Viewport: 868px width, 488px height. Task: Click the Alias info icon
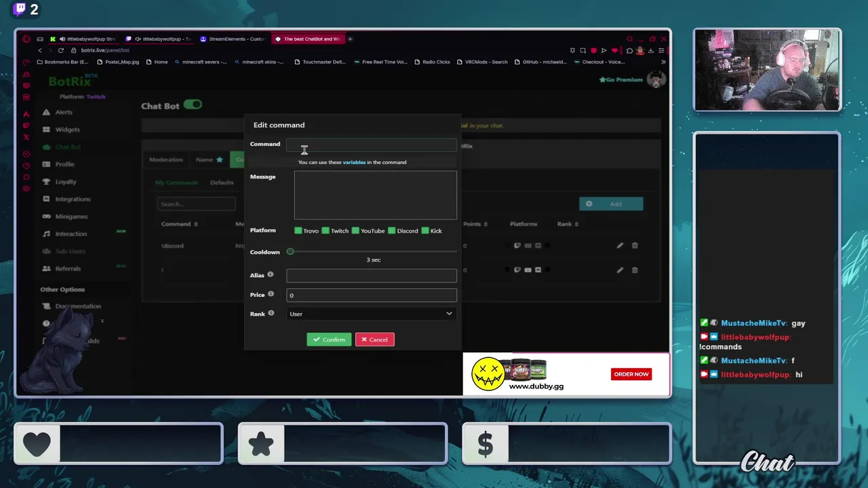point(270,274)
